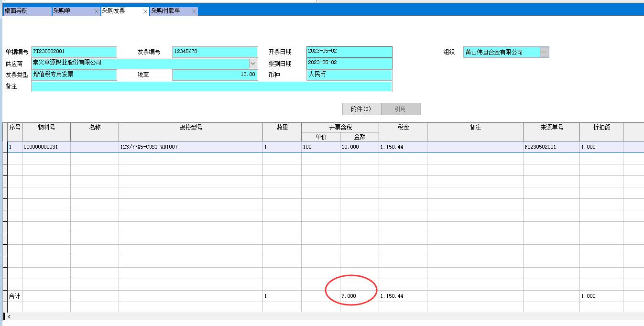Select the 开票日期 date field

tap(349, 52)
